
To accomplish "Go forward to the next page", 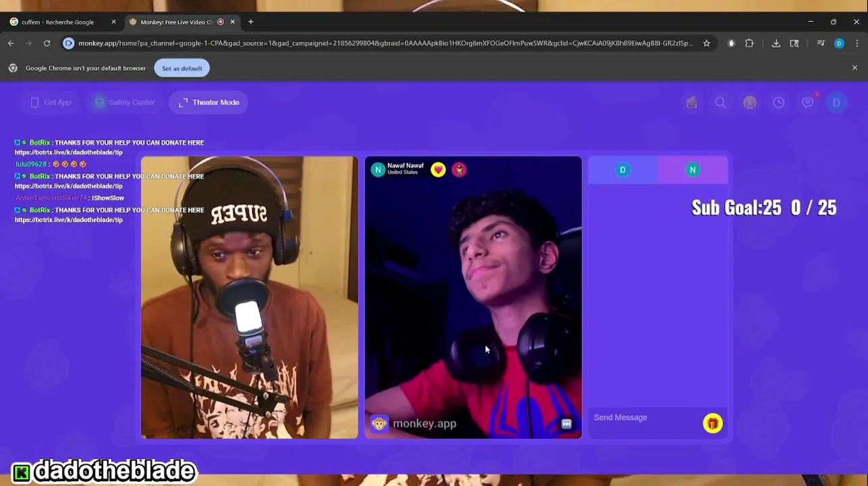I will point(29,43).
